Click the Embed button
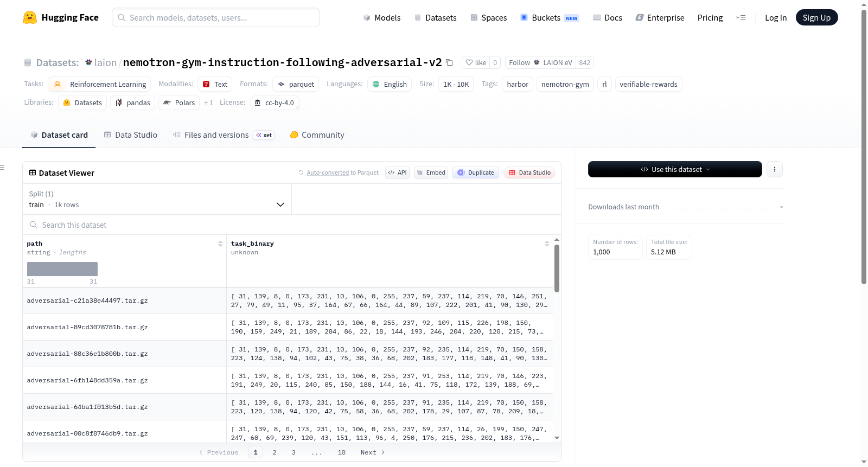The height and width of the screenshot is (467, 868). click(431, 172)
